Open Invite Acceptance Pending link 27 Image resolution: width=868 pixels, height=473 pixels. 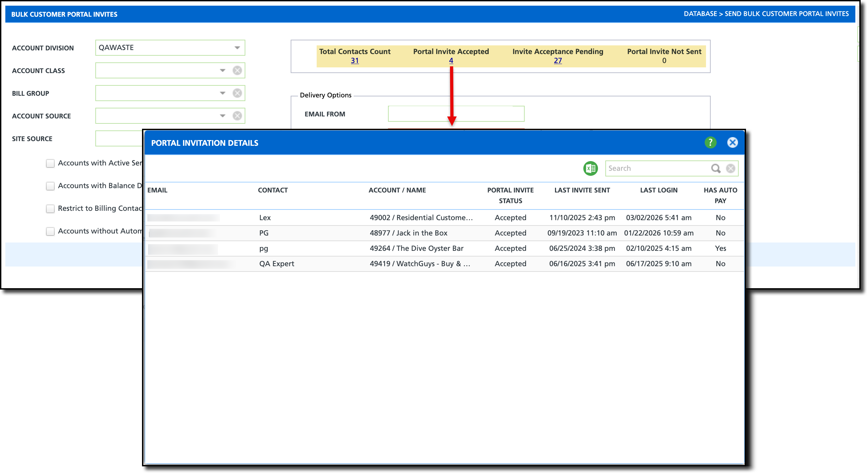[558, 61]
